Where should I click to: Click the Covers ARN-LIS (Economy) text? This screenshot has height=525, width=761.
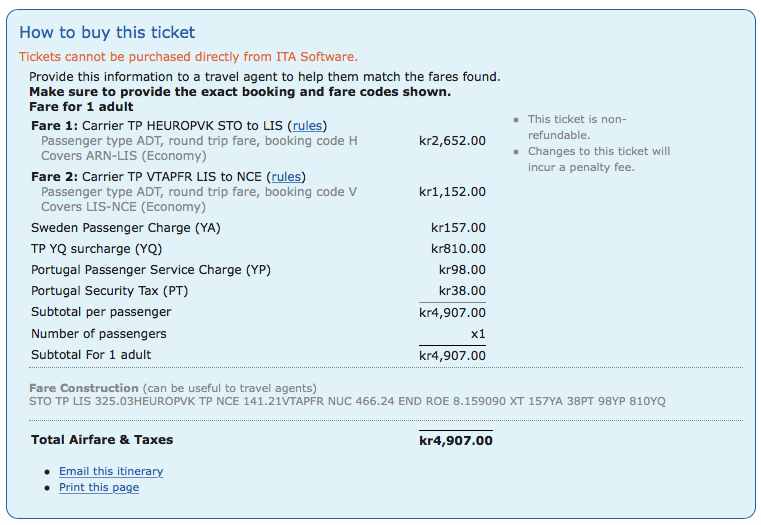123,156
